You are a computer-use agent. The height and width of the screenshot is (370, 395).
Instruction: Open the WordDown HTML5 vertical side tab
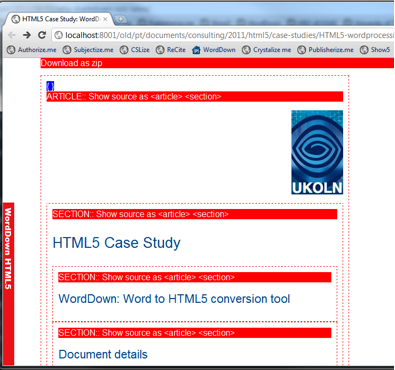pos(8,283)
